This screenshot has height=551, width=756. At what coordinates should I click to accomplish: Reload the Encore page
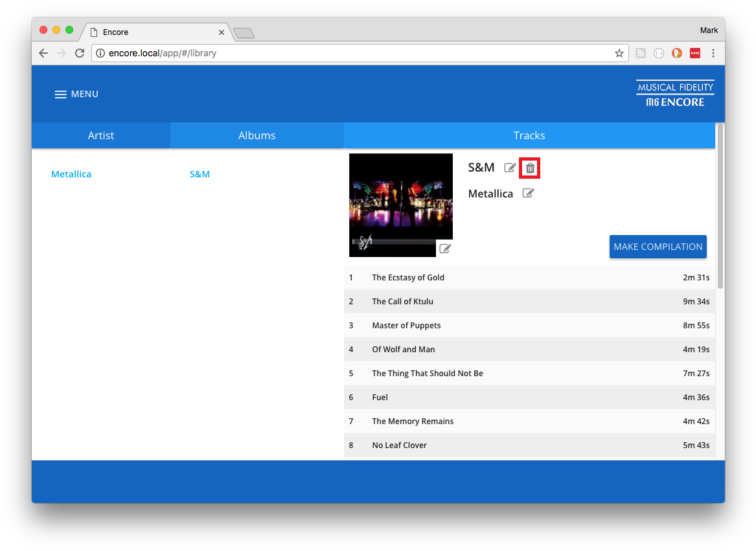pyautogui.click(x=80, y=53)
